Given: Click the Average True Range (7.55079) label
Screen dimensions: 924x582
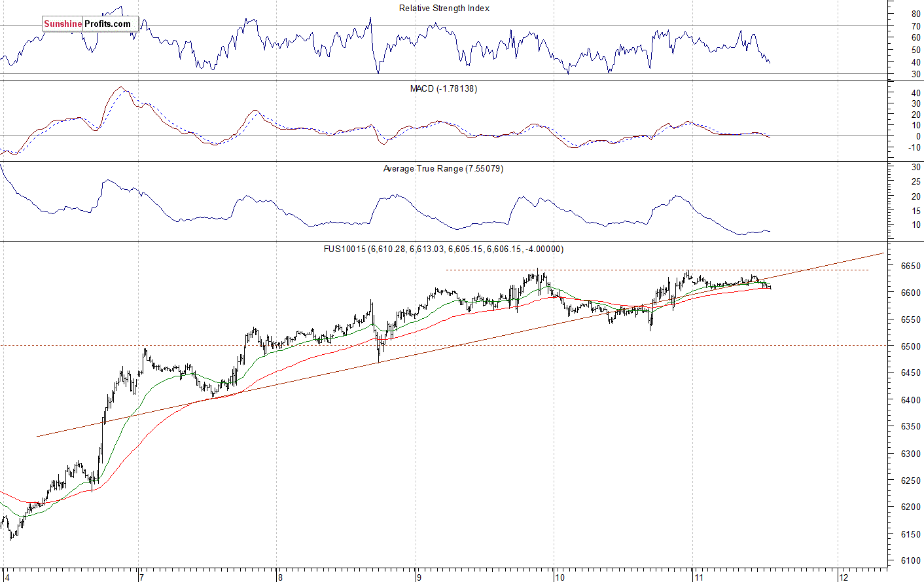Looking at the screenshot, I should (443, 169).
